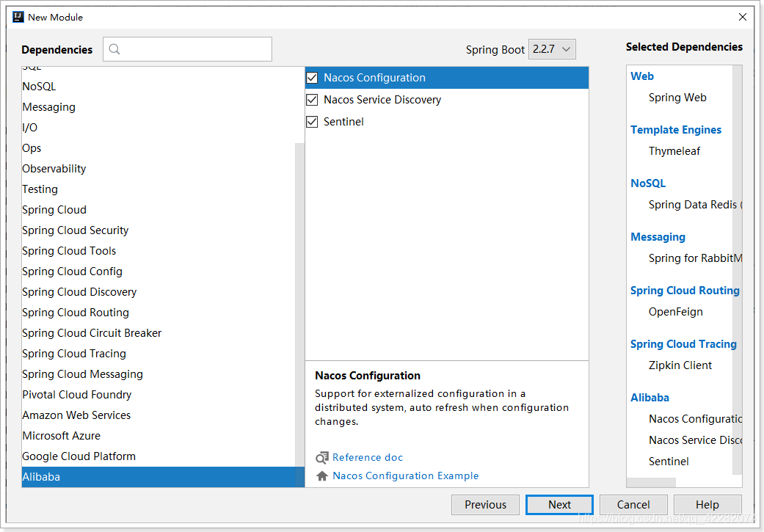764x532 pixels.
Task: Select Spring Web in Selected Dependencies
Action: point(677,98)
